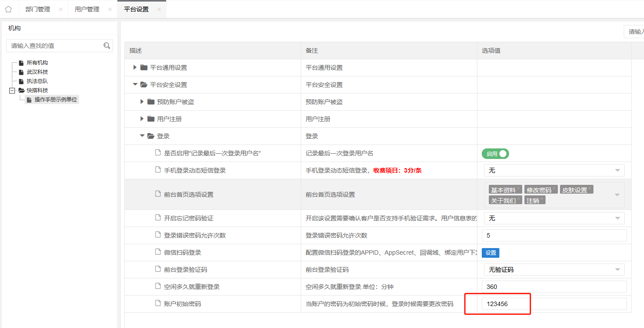
Task: Expand the 用户注册 folder row
Action: (x=142, y=119)
